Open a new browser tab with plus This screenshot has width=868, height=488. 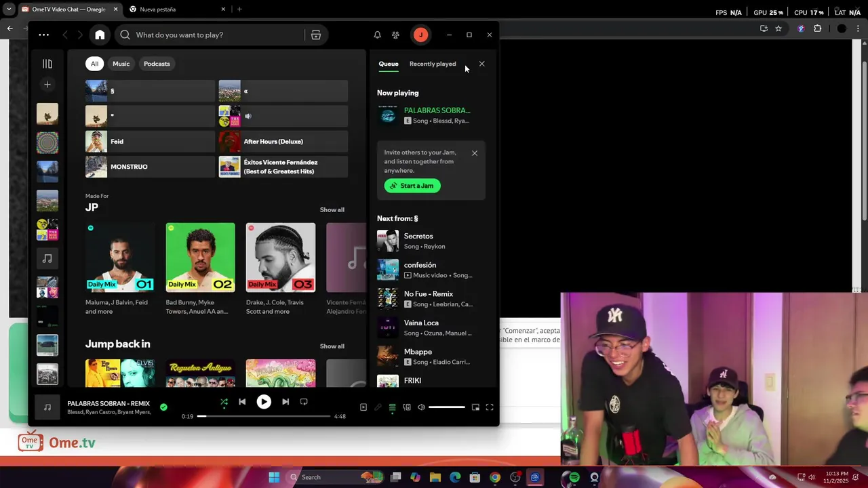239,9
